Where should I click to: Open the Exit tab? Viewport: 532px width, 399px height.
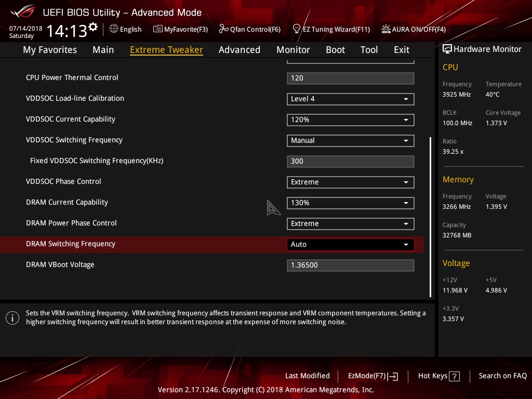pos(402,50)
